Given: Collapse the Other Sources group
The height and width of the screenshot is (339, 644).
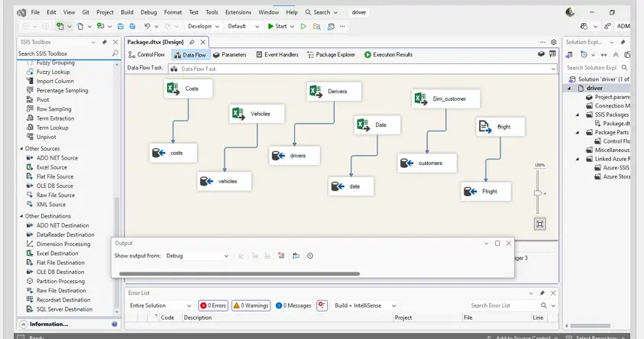Looking at the screenshot, I should pos(21,149).
